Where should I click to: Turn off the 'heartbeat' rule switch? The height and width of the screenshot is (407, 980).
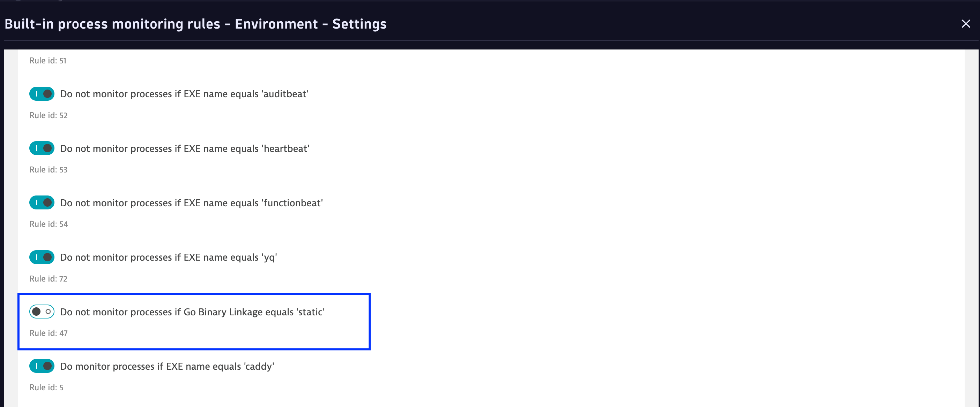coord(42,148)
